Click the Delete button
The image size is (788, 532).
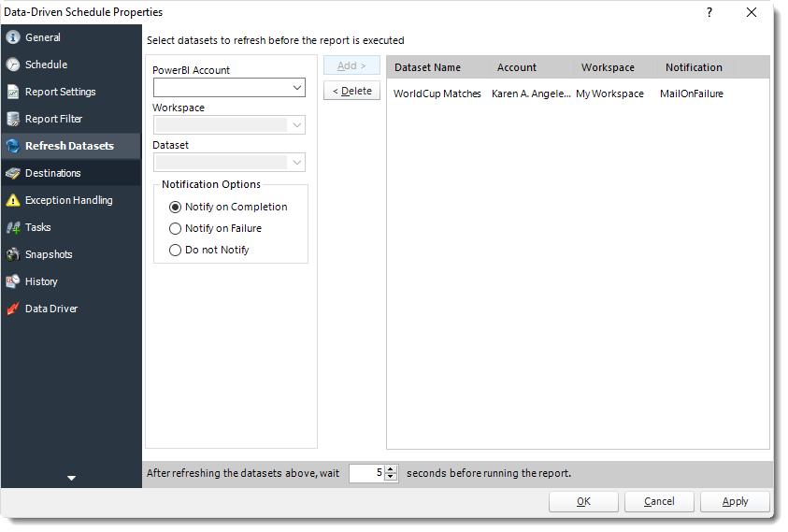point(351,91)
